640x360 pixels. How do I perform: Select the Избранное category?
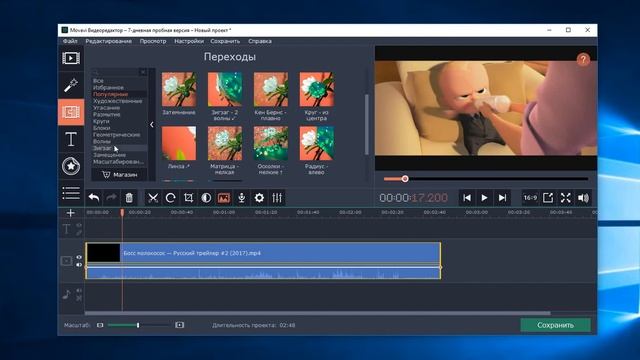(108, 87)
